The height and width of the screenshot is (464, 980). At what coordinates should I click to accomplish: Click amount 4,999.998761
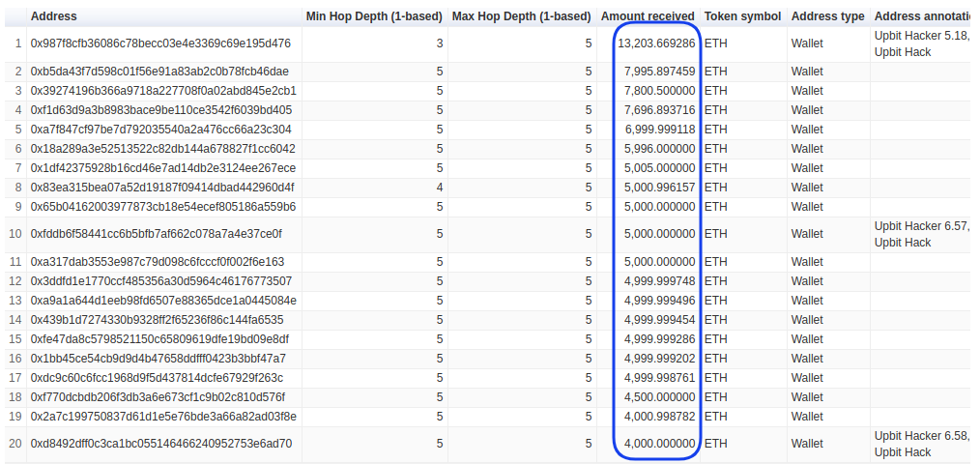[659, 378]
